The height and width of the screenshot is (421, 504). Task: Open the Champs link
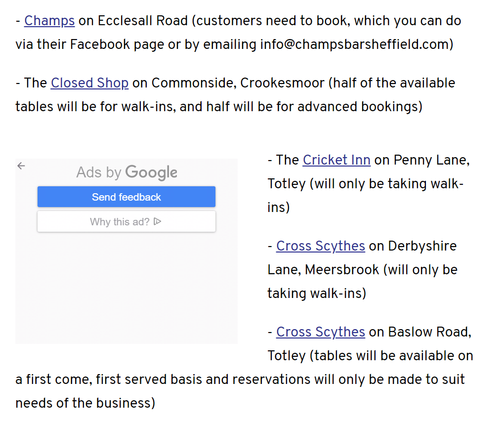[49, 21]
